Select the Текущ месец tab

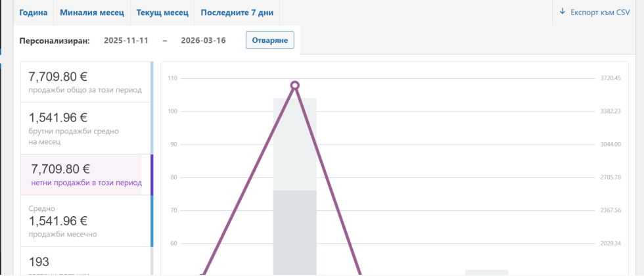click(162, 12)
